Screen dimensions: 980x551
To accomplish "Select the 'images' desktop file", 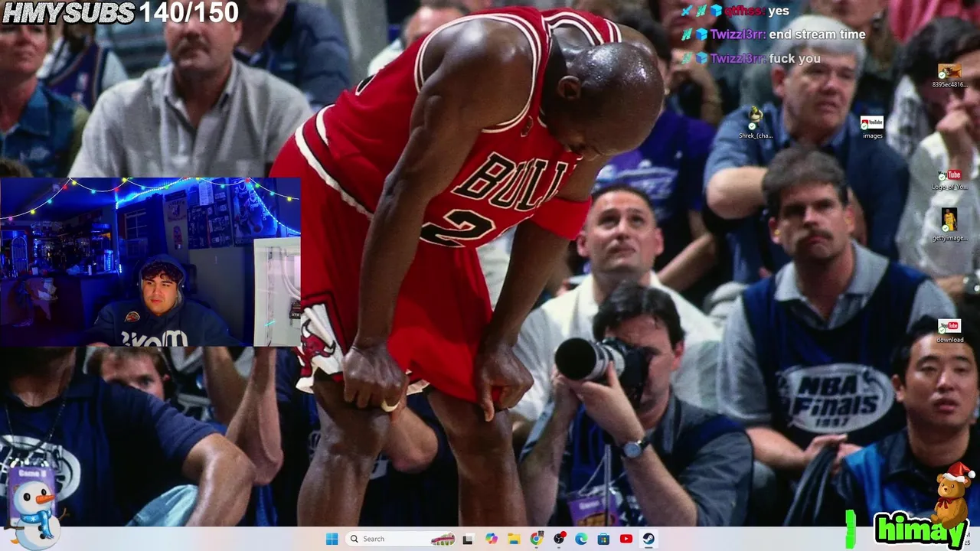I will click(x=872, y=128).
